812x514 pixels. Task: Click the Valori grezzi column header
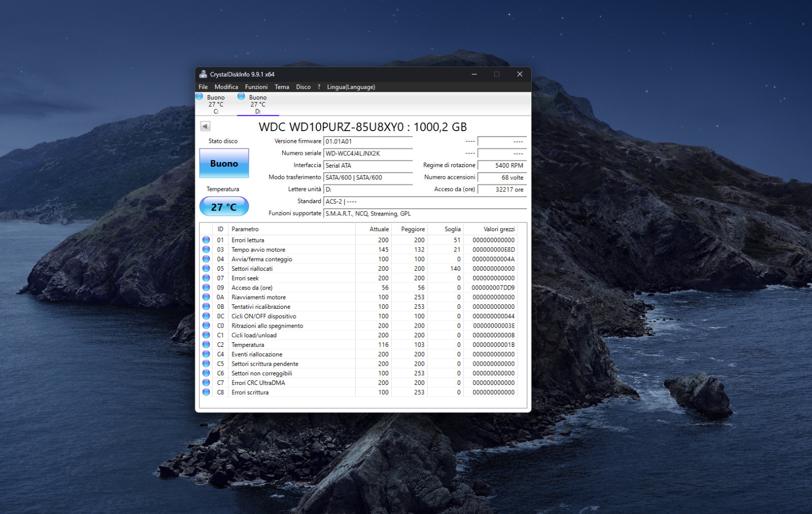pos(490,229)
